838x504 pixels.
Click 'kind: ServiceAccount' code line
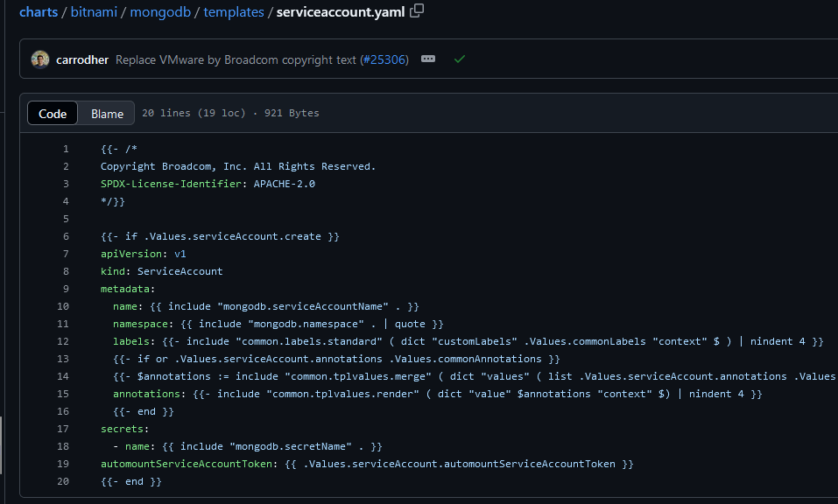(161, 271)
